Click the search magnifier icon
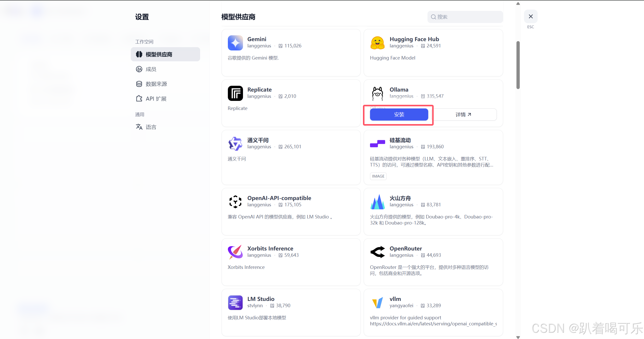Image resolution: width=644 pixels, height=339 pixels. point(433,17)
